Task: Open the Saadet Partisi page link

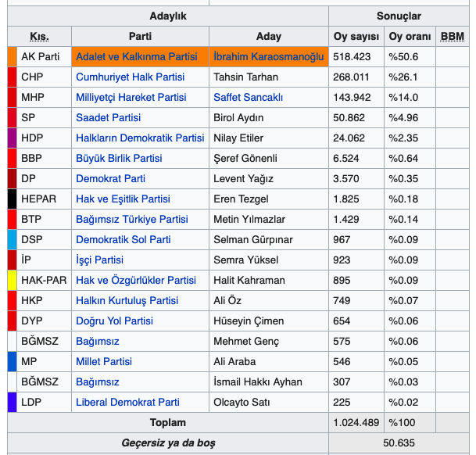Action: coord(108,118)
